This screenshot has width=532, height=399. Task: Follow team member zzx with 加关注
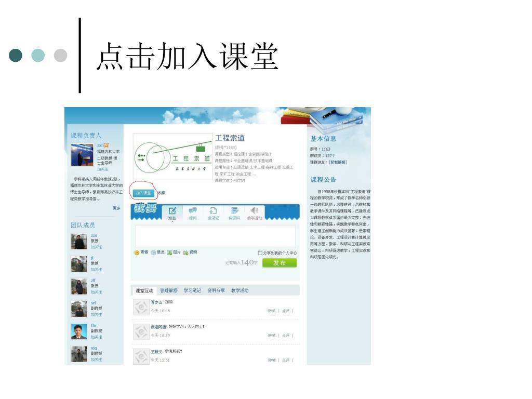point(96,247)
